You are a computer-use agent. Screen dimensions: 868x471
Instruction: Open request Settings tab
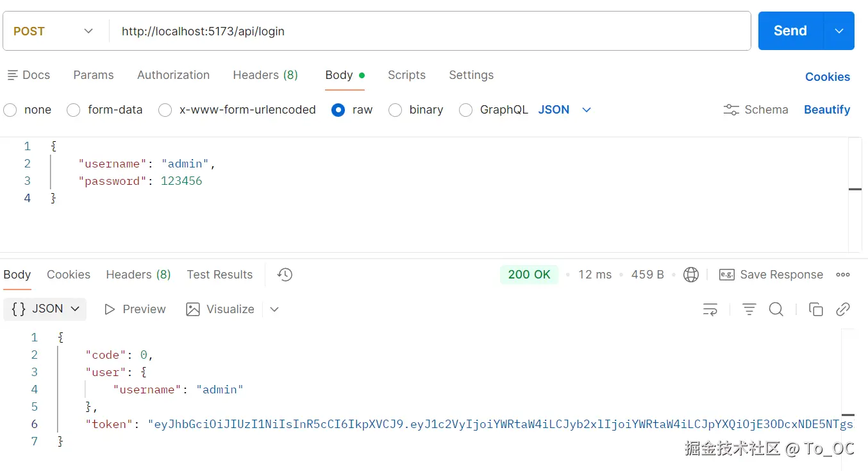click(x=471, y=75)
